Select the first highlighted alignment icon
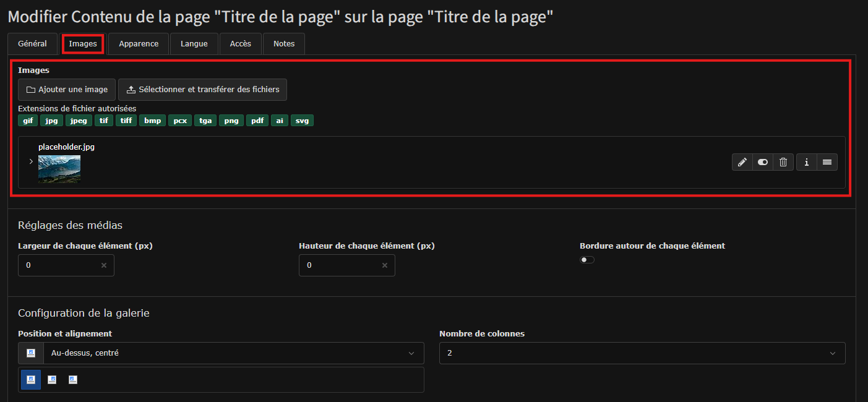The width and height of the screenshot is (868, 402). [x=31, y=380]
